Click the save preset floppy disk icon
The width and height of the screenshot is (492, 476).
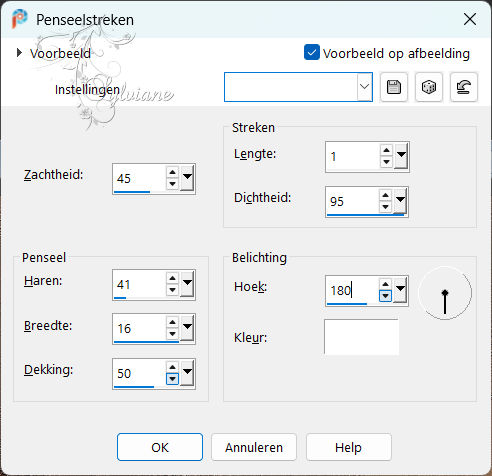pos(394,87)
